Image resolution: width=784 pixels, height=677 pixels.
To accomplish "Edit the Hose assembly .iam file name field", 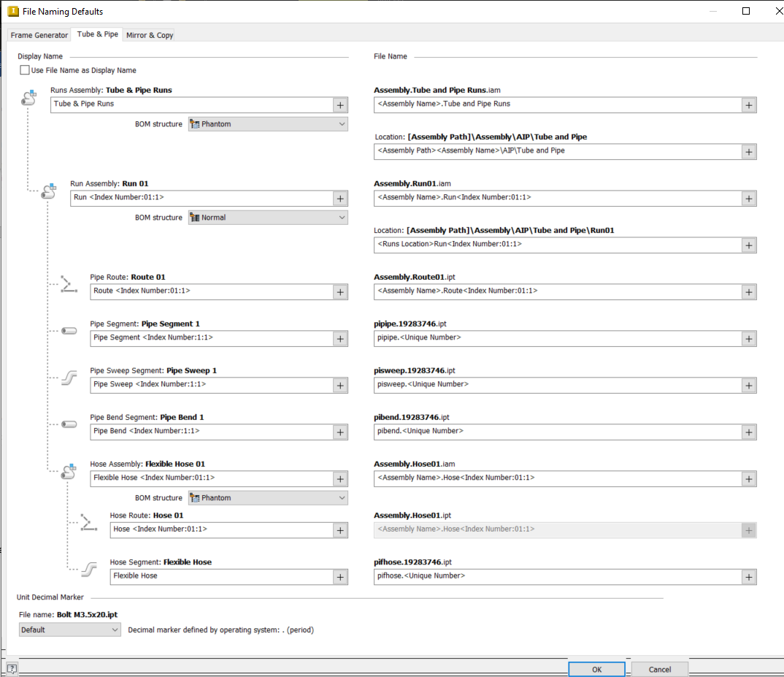I will [558, 479].
